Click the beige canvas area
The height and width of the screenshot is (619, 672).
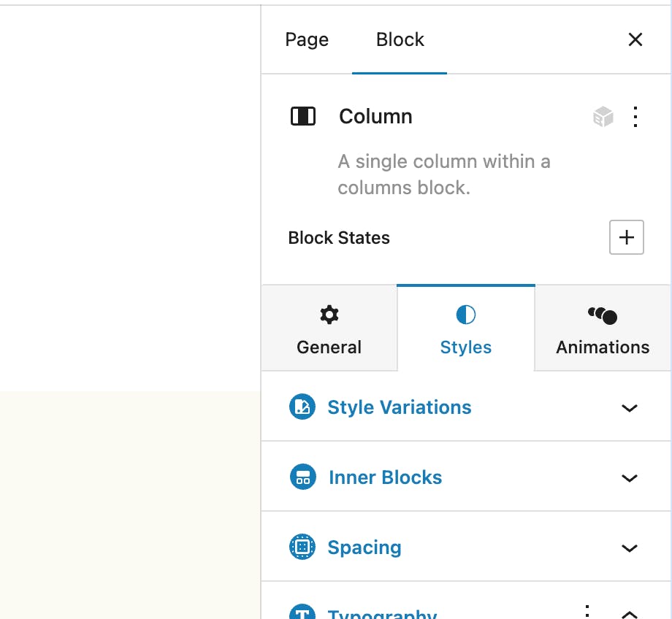[130, 504]
